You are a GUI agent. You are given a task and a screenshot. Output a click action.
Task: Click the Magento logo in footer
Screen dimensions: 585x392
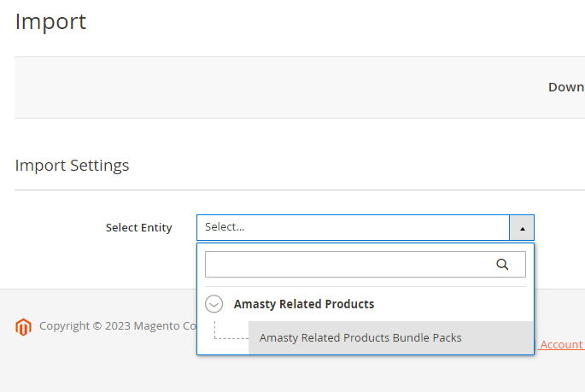tap(23, 327)
